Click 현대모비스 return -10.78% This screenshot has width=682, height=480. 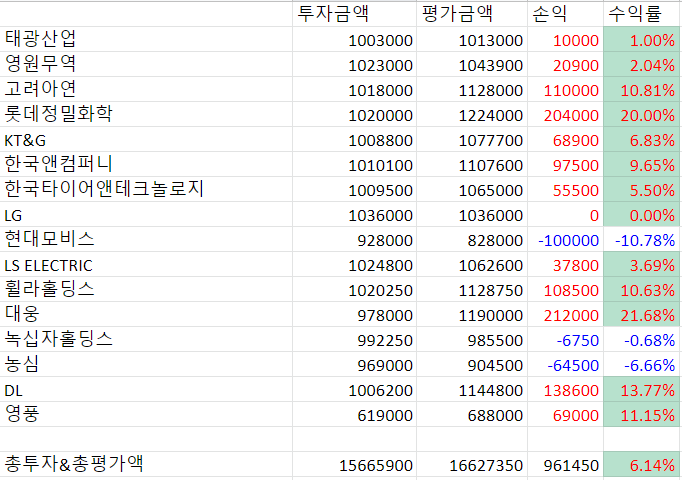[642, 239]
